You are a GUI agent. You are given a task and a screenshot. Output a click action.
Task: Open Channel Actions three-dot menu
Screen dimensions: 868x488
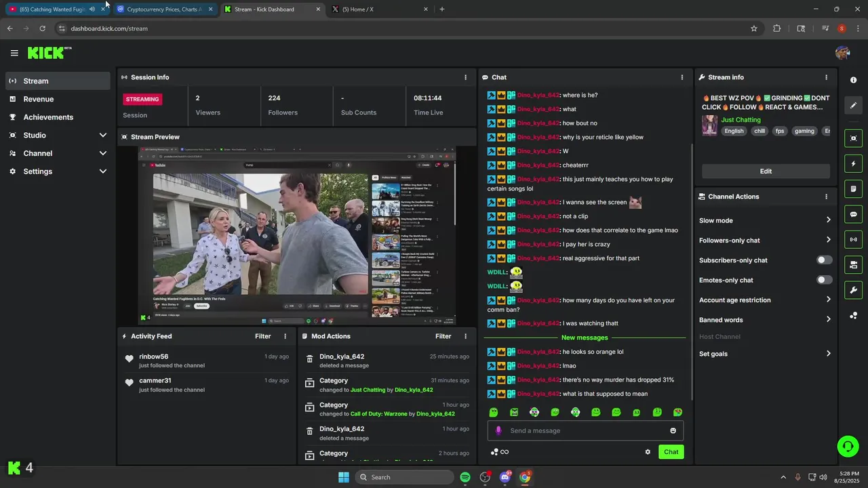(826, 197)
